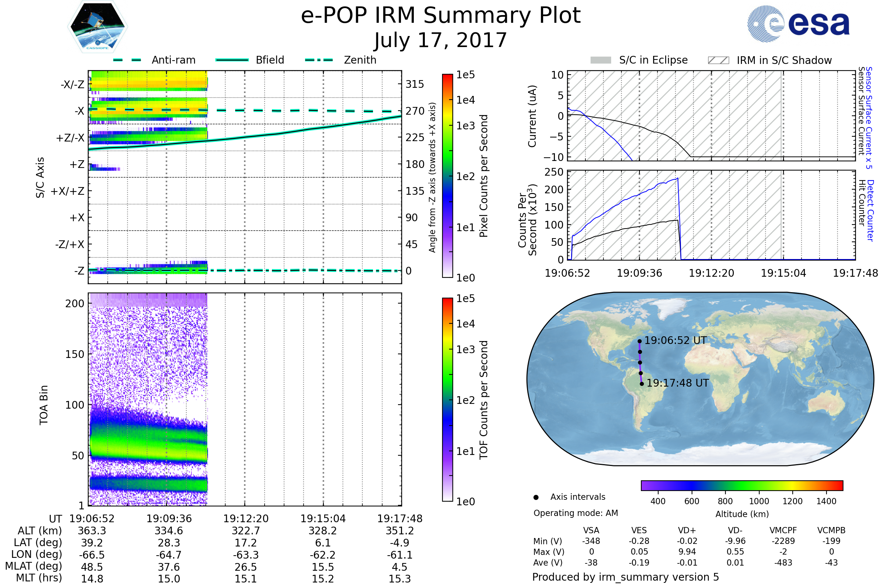This screenshot has width=882, height=588.
Task: Click the Zenith dash-dot legend line
Action: point(319,60)
